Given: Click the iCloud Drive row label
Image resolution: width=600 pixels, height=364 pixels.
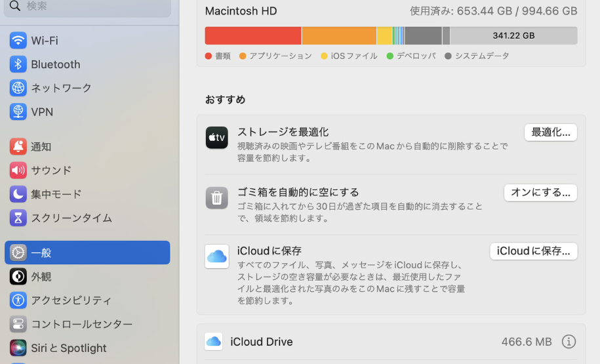Looking at the screenshot, I should tap(262, 342).
